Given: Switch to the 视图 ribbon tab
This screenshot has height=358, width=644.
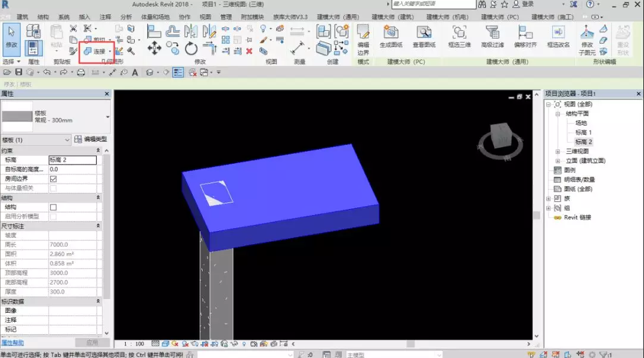Looking at the screenshot, I should [205, 17].
